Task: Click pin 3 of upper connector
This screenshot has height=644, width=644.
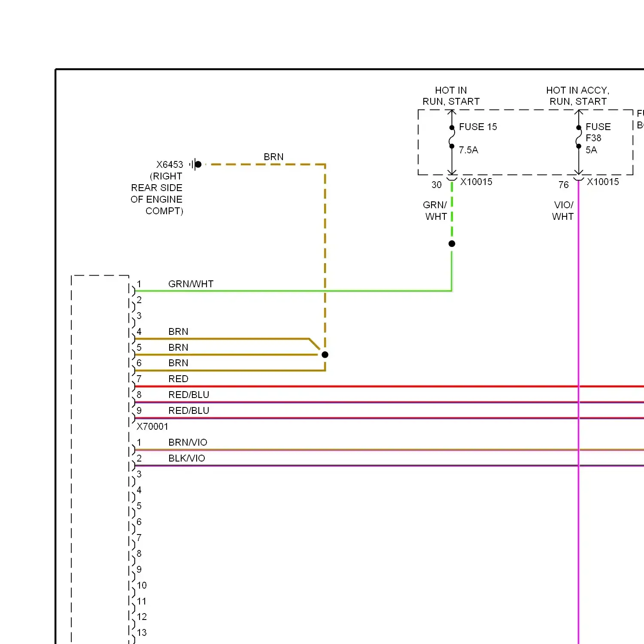Action: click(x=139, y=316)
